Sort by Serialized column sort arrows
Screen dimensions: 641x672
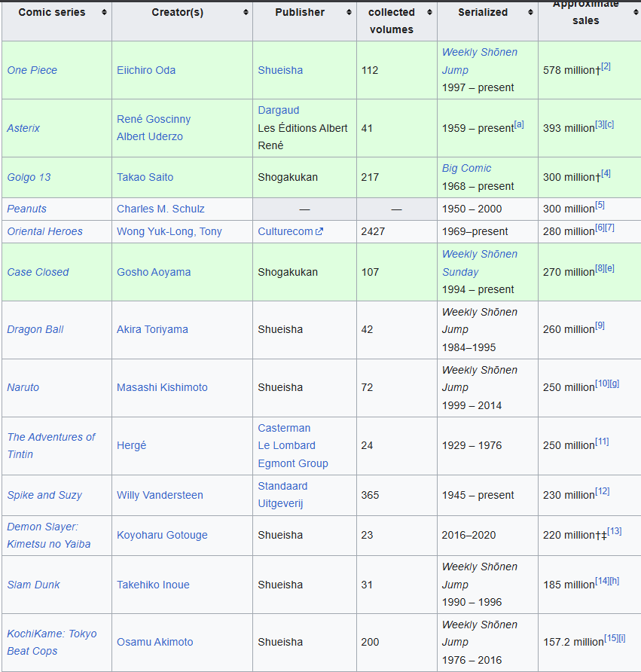pos(530,12)
